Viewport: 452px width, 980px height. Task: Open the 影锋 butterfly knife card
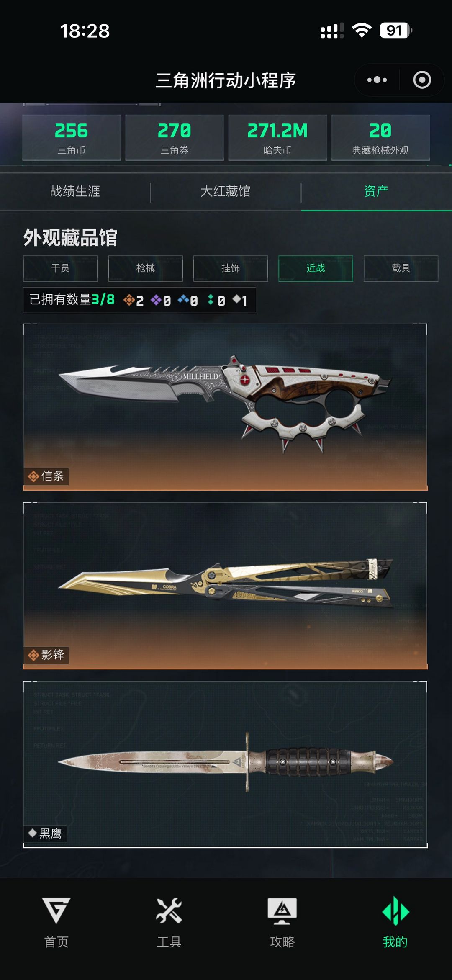click(x=225, y=585)
